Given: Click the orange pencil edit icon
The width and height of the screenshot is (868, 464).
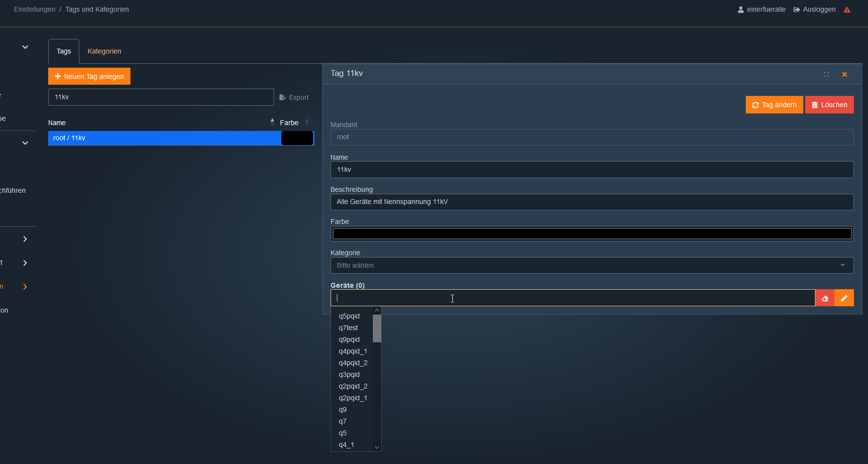Looking at the screenshot, I should (844, 298).
